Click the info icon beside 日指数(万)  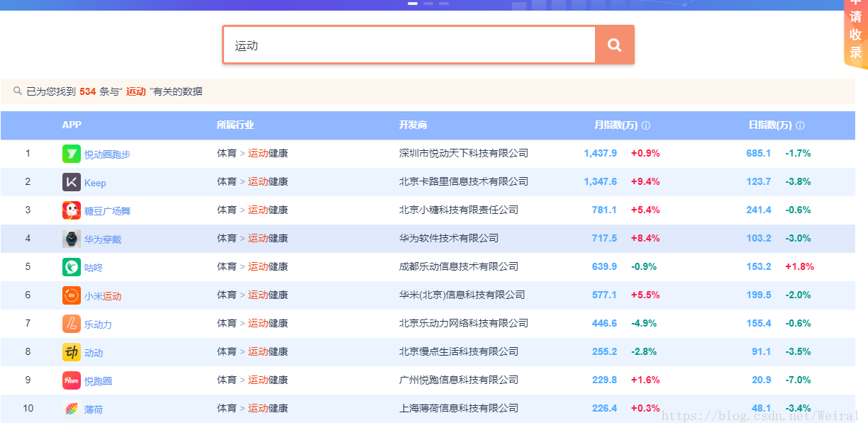point(800,125)
